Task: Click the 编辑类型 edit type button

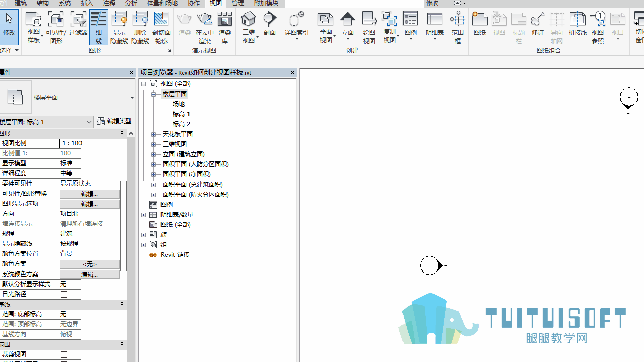Action: click(x=114, y=121)
